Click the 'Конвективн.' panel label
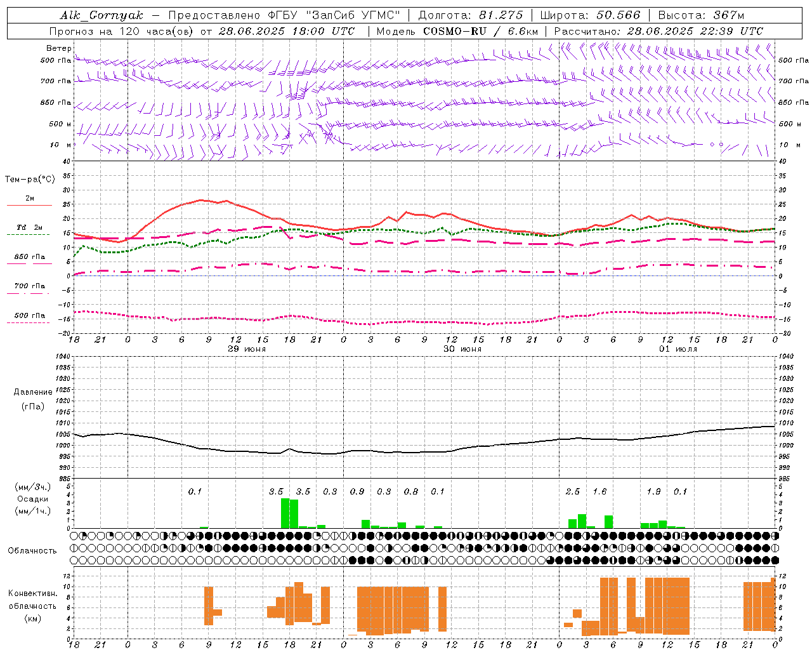812x650 pixels. point(32,593)
